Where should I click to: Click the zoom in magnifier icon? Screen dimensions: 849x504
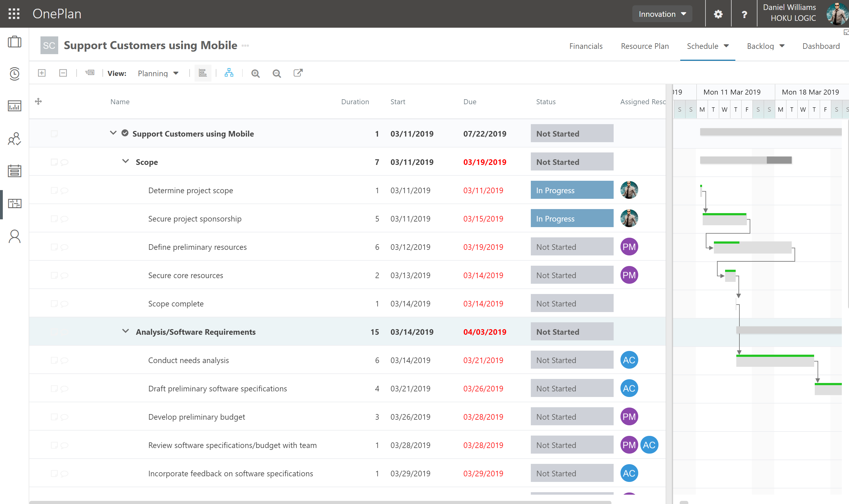(x=255, y=73)
